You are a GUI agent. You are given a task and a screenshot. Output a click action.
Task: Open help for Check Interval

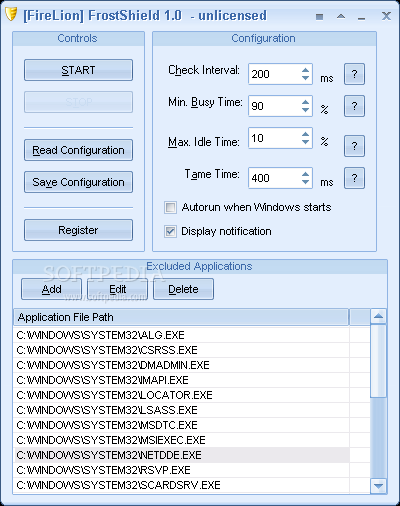point(354,74)
